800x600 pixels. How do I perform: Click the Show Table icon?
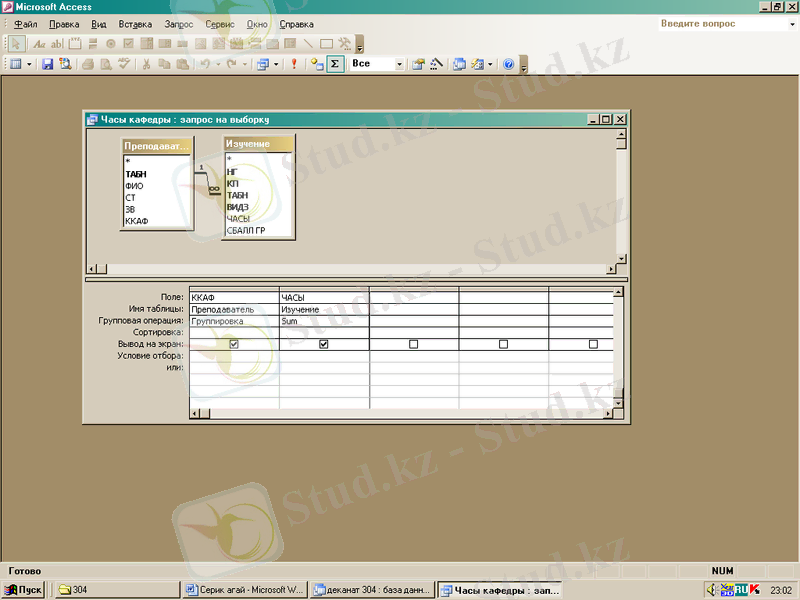(x=316, y=64)
